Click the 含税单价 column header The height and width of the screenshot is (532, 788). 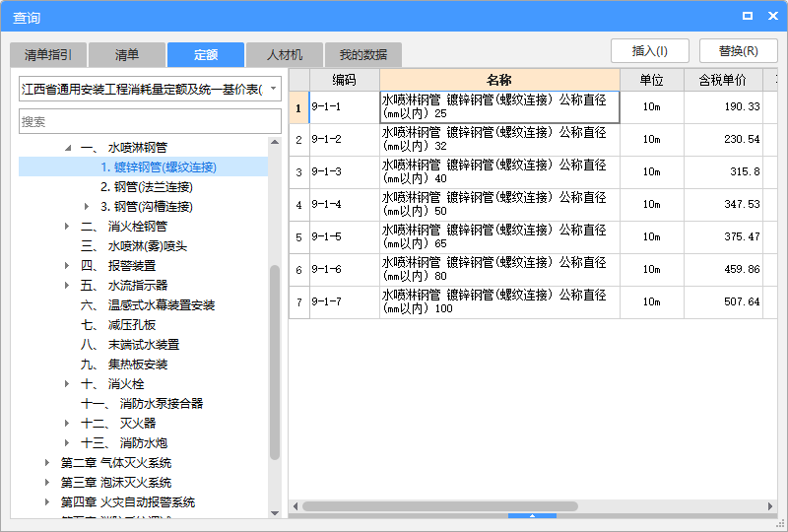coord(723,80)
